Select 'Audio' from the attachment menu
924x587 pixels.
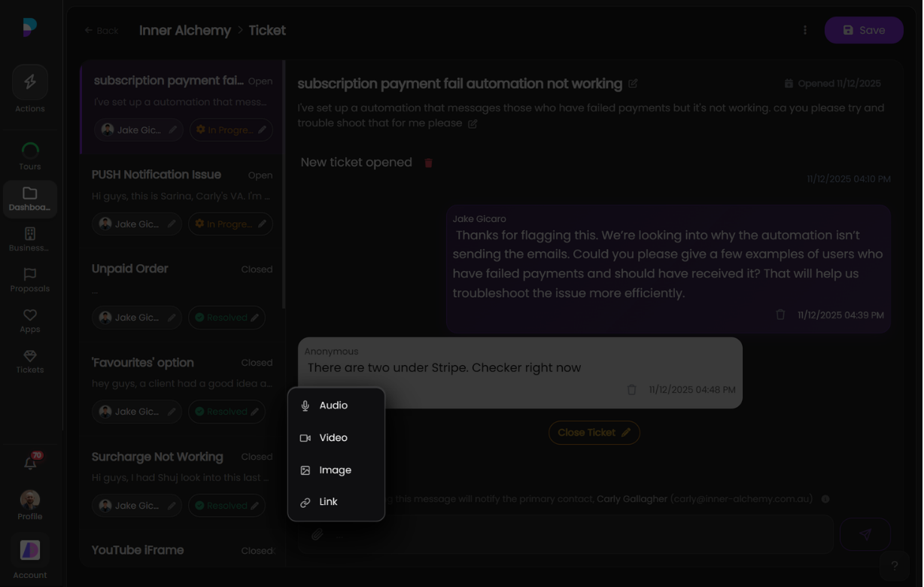tap(334, 405)
